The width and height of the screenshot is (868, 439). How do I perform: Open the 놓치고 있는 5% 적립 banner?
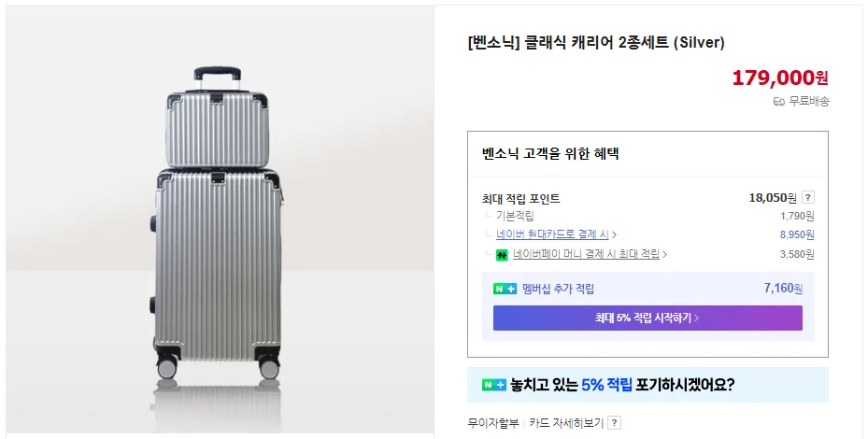(x=647, y=385)
